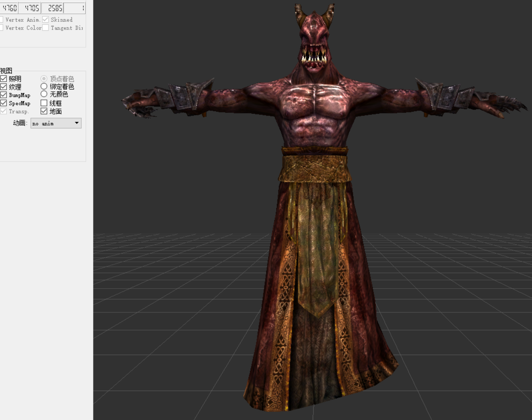Open the 动画 'no anim' dropdown
The image size is (532, 420).
click(x=56, y=123)
